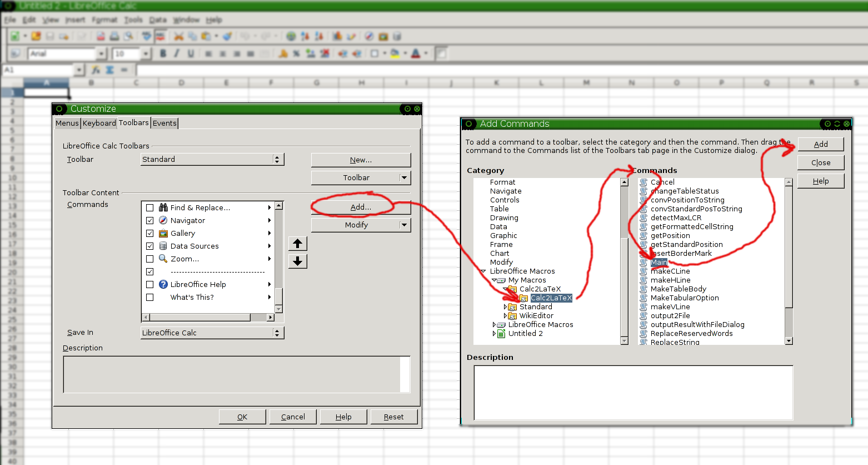Viewport: 868px width, 465px height.
Task: Enable the Find & Replace toolbar command checkbox
Action: coord(150,207)
